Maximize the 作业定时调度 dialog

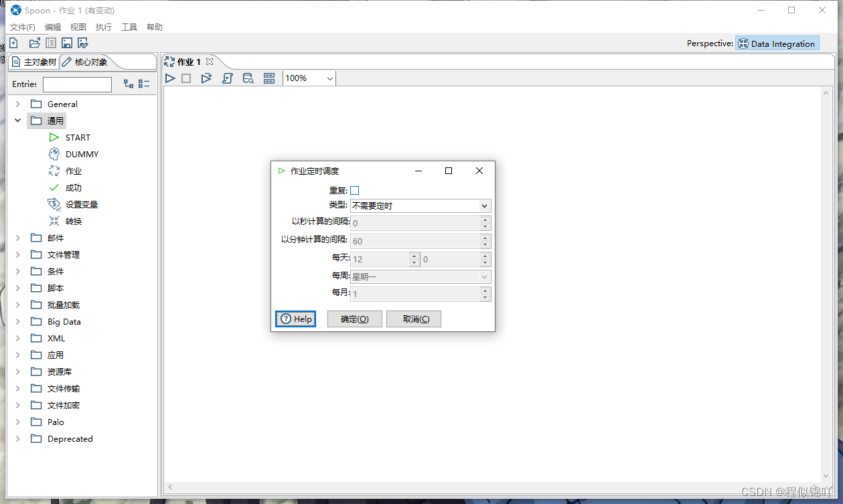pyautogui.click(x=449, y=171)
